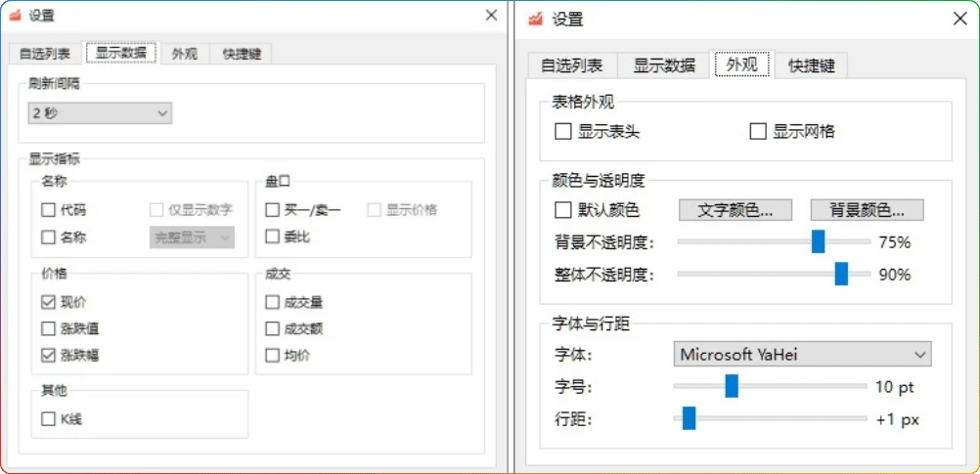Close the right 设置 window
Viewport: 980px width, 474px height.
(960, 19)
